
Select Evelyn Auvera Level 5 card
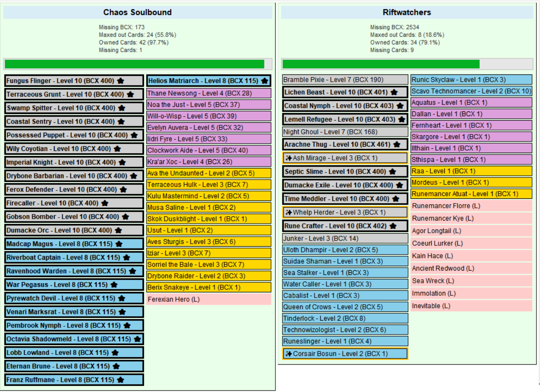tap(209, 127)
